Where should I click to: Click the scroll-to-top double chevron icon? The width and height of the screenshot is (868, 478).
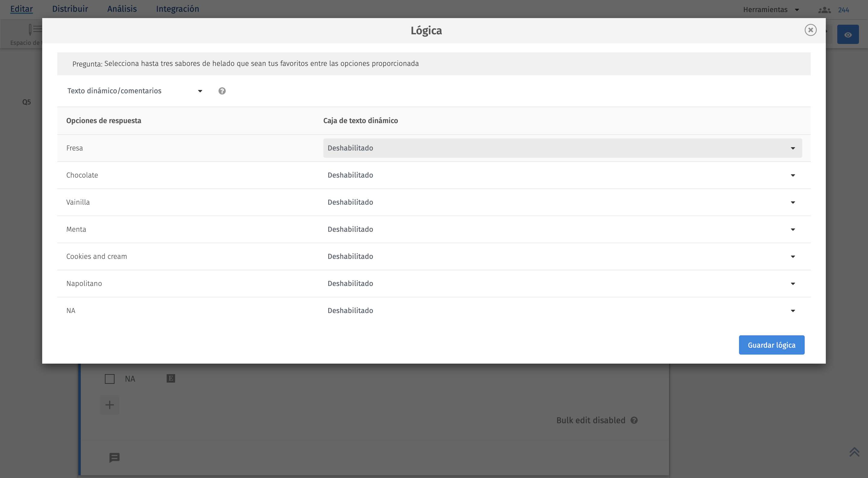click(854, 452)
